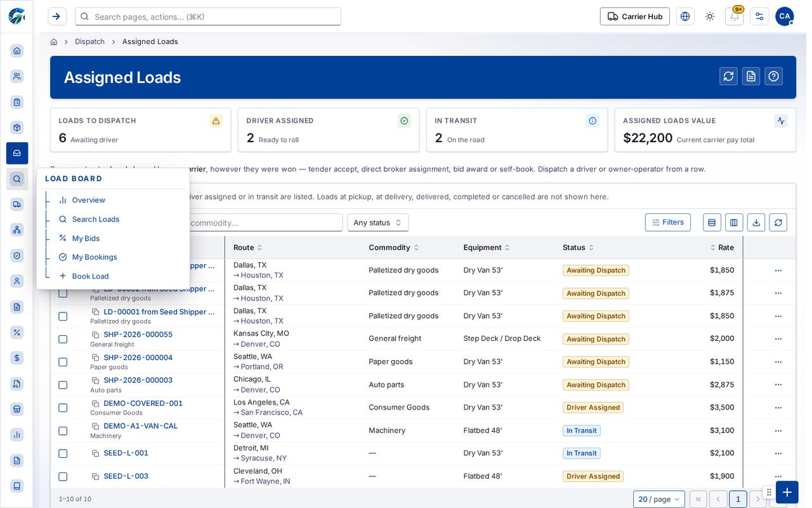Screen dimensions: 812x508
Task: Sort by the Status column header
Action: pyautogui.click(x=579, y=248)
